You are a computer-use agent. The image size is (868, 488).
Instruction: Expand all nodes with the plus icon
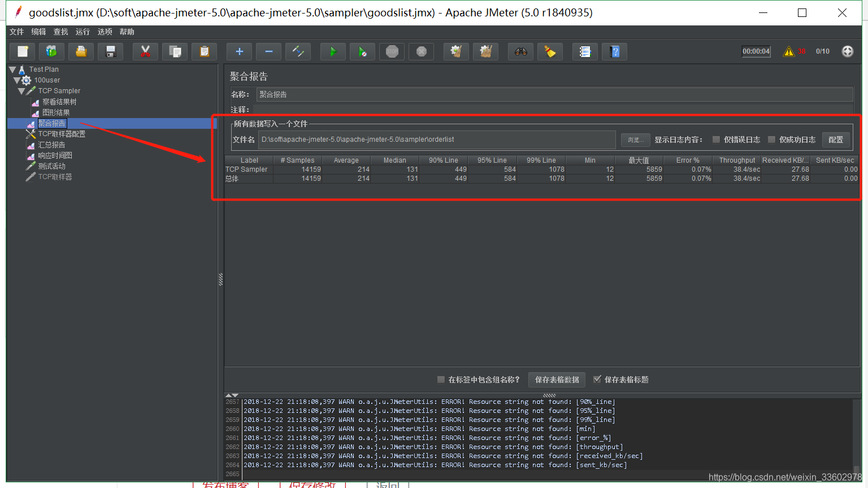[240, 51]
